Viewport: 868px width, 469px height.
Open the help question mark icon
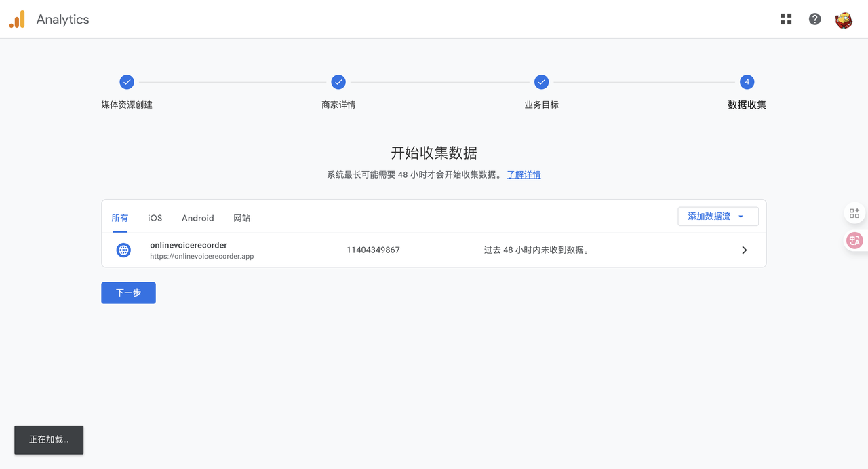tap(814, 19)
